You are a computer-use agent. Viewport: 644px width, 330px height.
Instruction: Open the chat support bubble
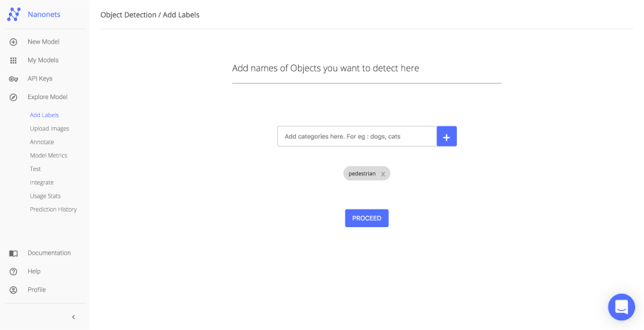(621, 307)
